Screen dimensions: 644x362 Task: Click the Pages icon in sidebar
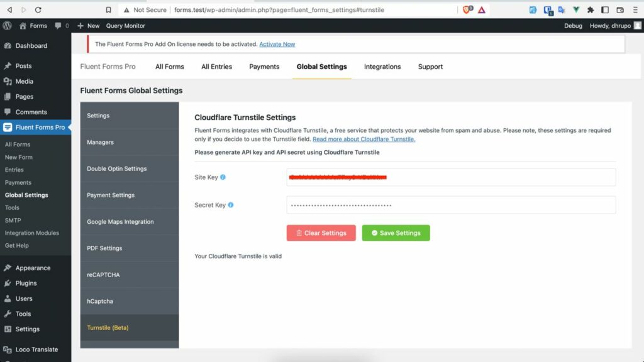pyautogui.click(x=8, y=96)
